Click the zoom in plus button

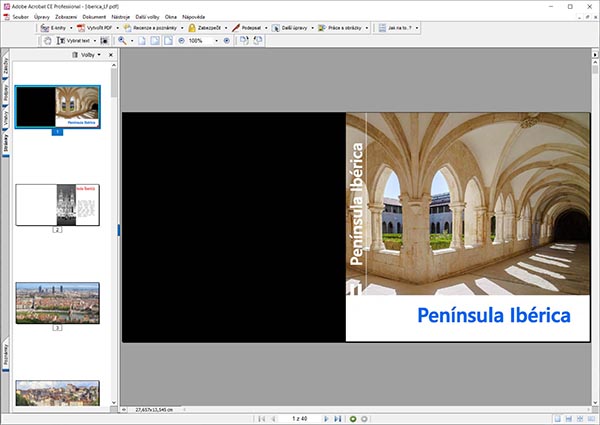click(226, 41)
